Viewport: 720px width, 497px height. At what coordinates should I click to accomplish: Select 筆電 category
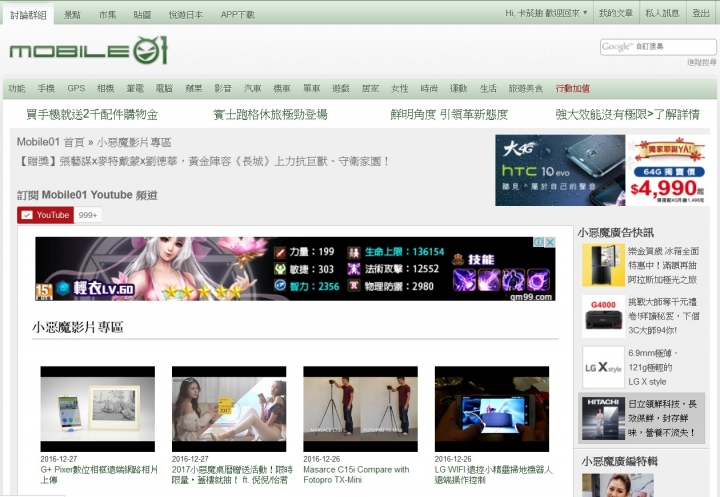[x=135, y=88]
